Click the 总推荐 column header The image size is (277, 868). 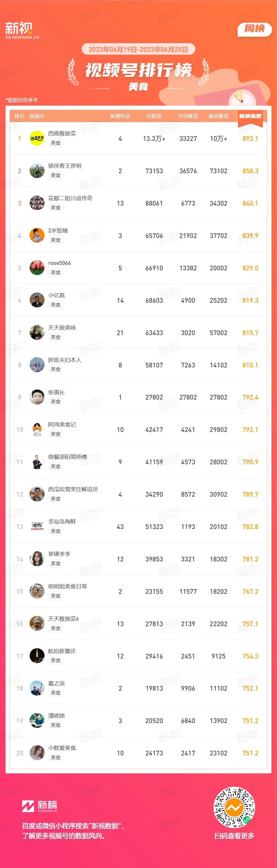[x=154, y=116]
